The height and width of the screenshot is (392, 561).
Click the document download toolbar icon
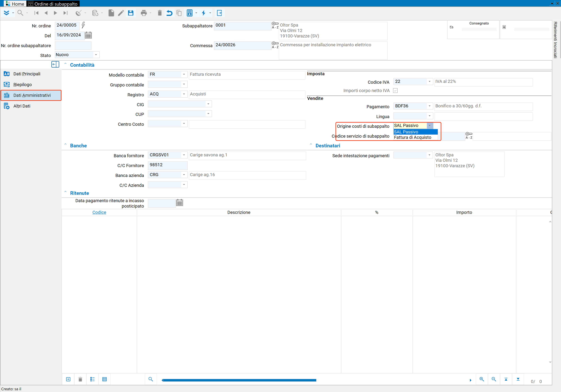(x=190, y=13)
